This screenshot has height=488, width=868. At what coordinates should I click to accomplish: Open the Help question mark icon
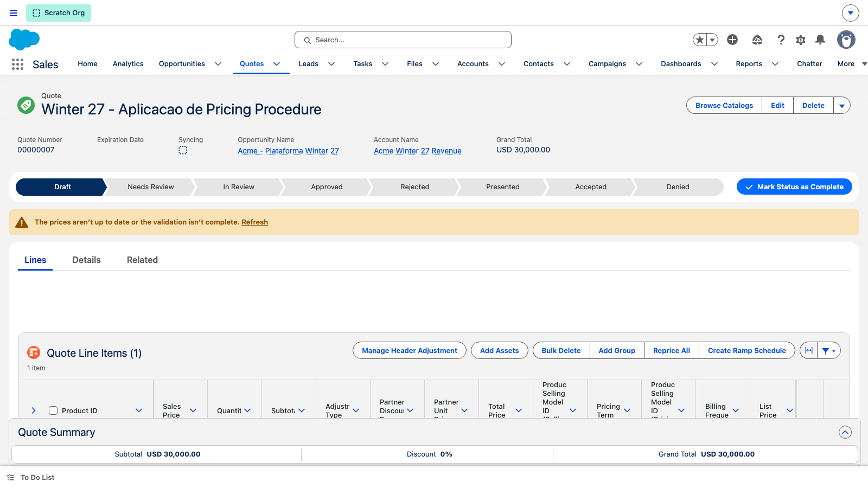781,40
